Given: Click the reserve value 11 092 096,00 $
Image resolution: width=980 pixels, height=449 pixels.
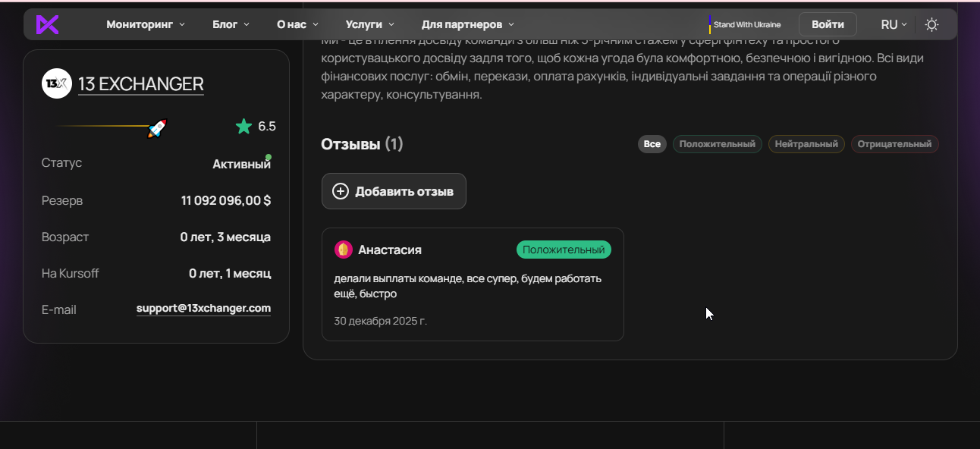Looking at the screenshot, I should (226, 200).
